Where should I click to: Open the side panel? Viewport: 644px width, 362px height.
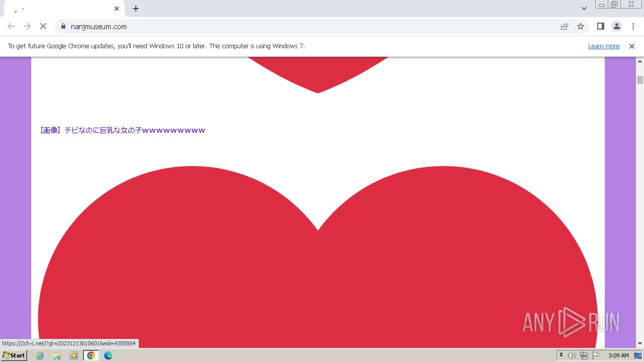(x=600, y=26)
